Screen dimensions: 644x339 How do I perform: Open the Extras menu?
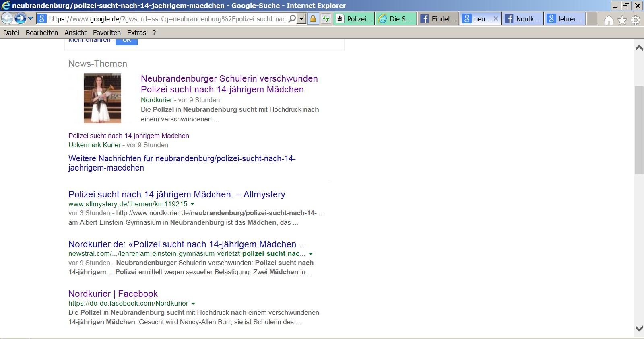point(136,33)
